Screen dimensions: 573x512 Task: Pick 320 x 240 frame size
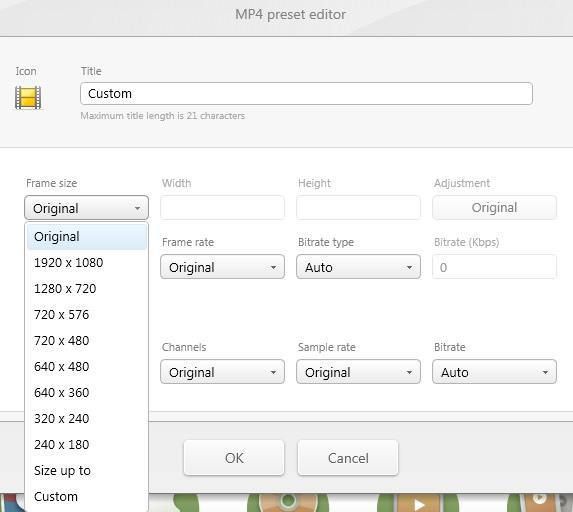(x=87, y=418)
